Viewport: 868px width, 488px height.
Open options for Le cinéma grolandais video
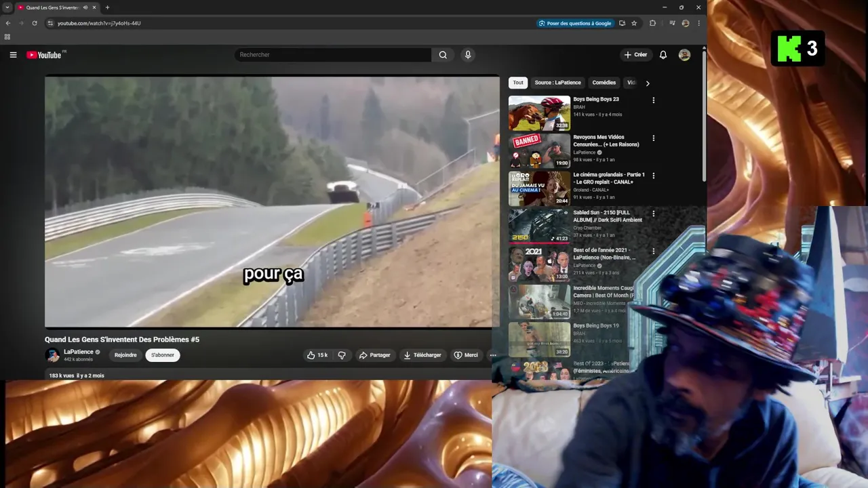pyautogui.click(x=654, y=176)
